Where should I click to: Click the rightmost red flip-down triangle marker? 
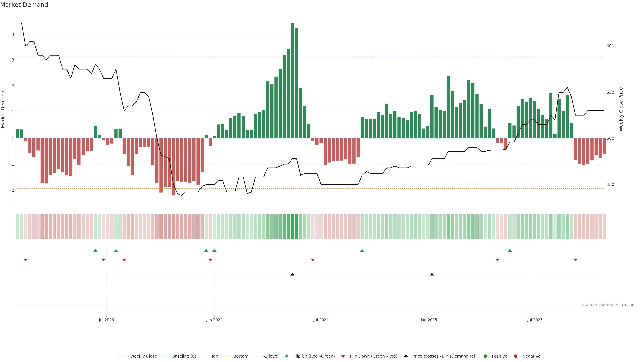point(576,260)
